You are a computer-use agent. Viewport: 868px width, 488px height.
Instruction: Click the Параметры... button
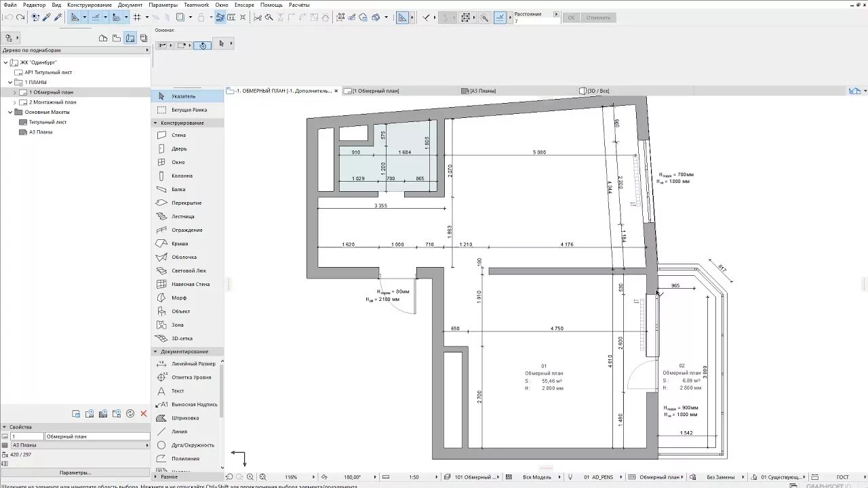coord(75,472)
